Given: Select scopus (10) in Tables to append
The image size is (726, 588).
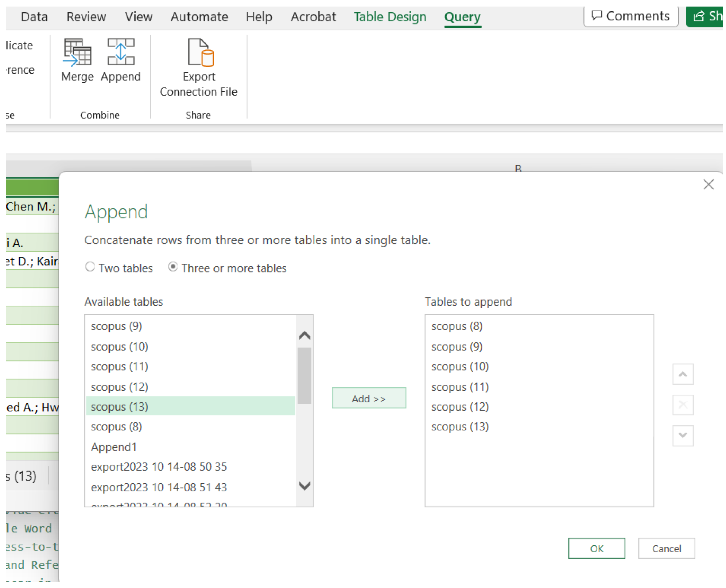Looking at the screenshot, I should point(460,366).
